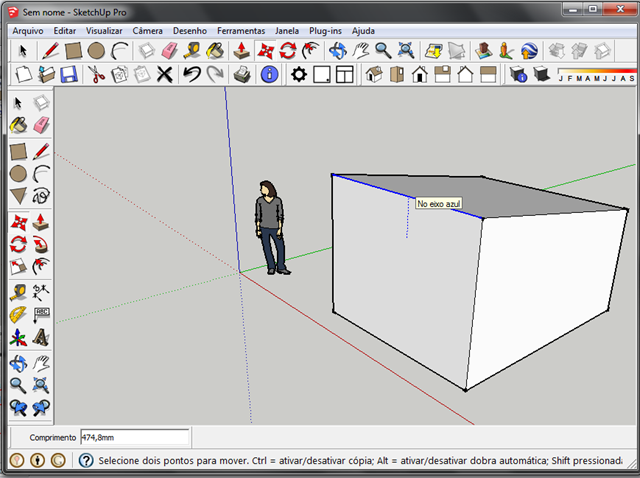Select the Axes tool
This screenshot has height=478, width=640.
[x=18, y=338]
